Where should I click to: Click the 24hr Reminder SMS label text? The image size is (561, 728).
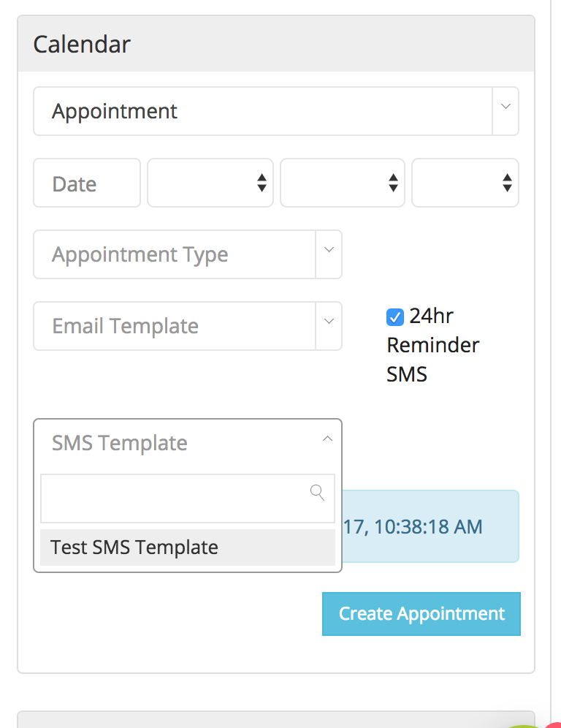(x=432, y=345)
